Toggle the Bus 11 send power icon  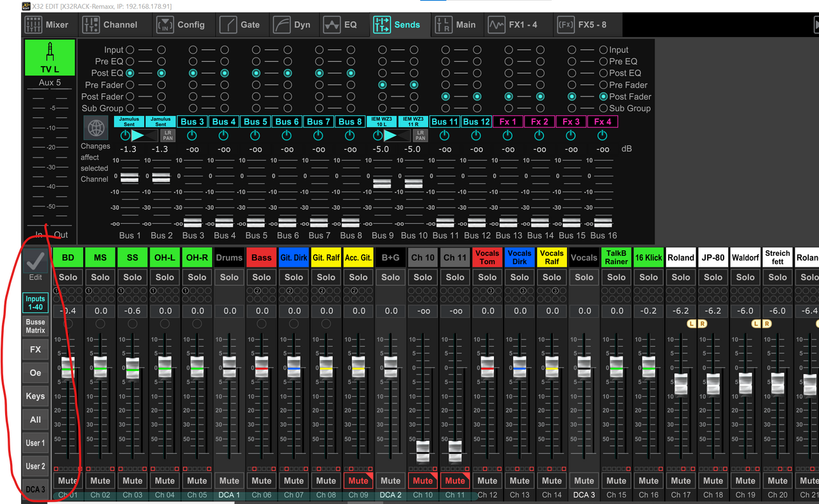coord(445,136)
